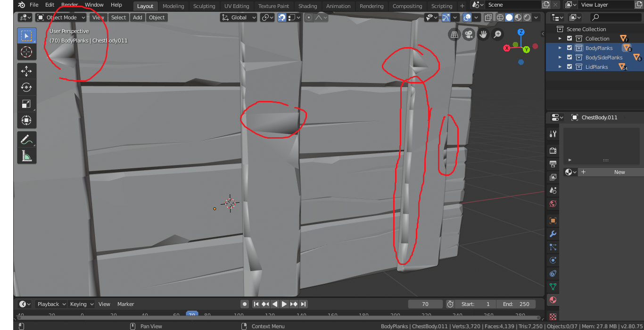Open the Output properties tab
Viewport: 644px width, 330px height.
point(553,164)
